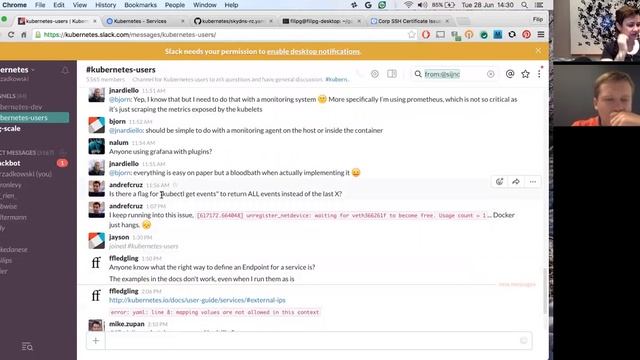
Task: Click mike.zupan's username
Action: (x=127, y=324)
